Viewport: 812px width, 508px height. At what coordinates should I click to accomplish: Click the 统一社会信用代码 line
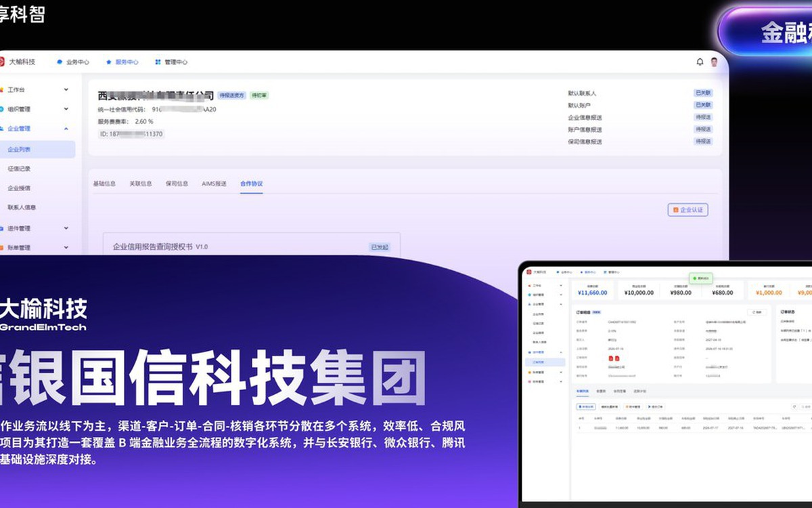pyautogui.click(x=157, y=108)
